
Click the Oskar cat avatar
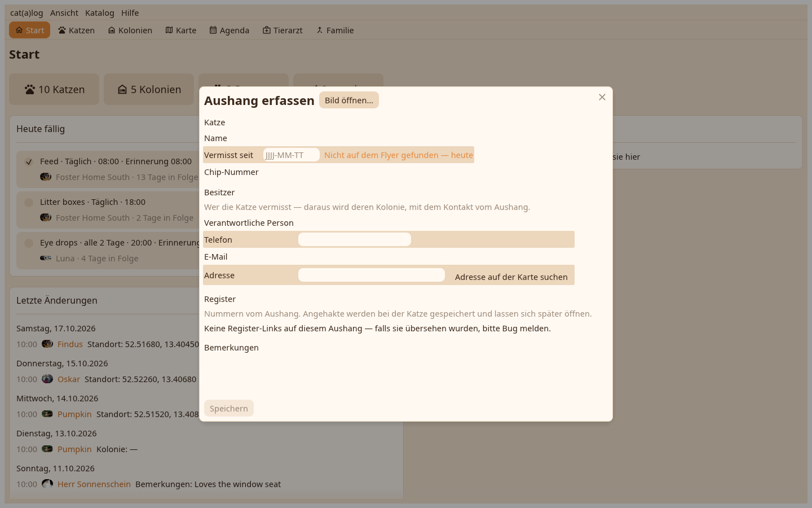point(47,379)
